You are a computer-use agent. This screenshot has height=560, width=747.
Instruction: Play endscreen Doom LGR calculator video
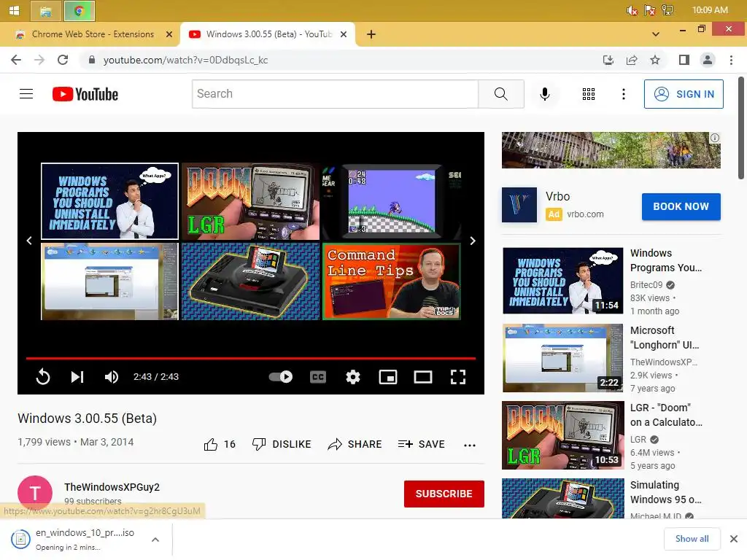click(251, 201)
